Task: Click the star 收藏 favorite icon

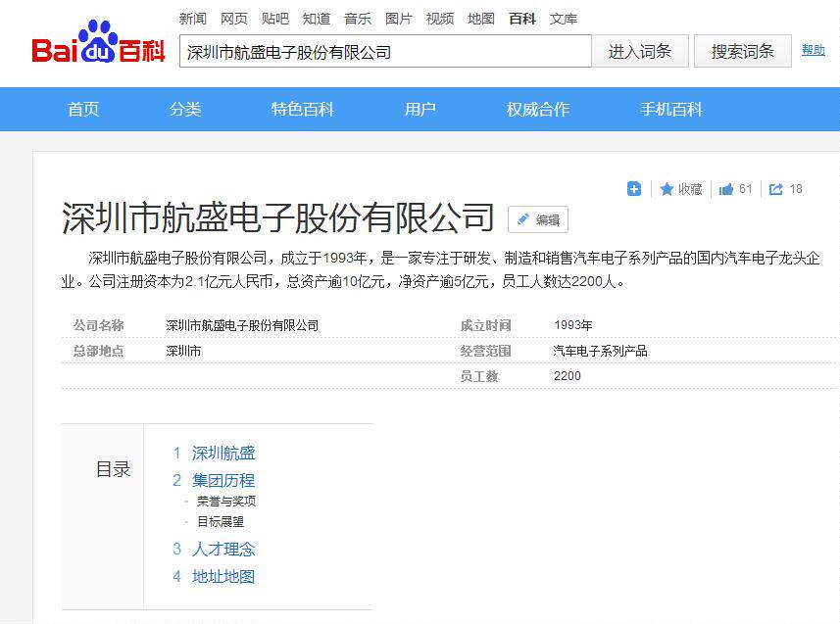Action: click(667, 189)
